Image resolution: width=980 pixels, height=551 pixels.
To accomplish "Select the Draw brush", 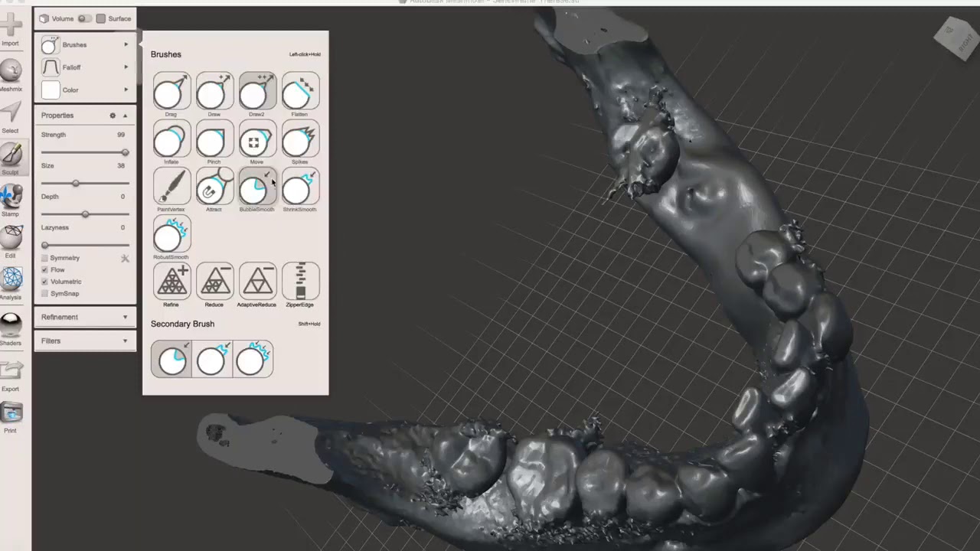I will pyautogui.click(x=214, y=93).
